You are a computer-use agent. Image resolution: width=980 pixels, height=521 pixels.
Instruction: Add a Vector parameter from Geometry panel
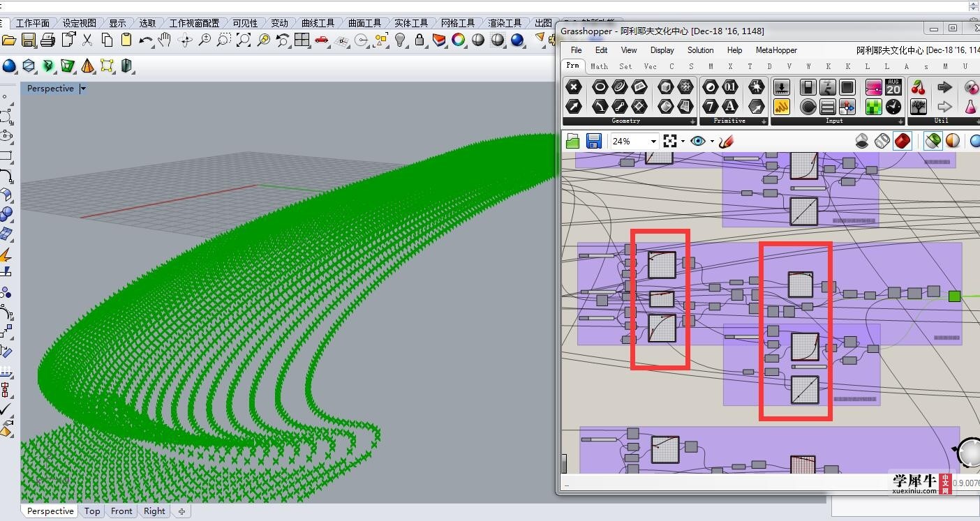[573, 106]
